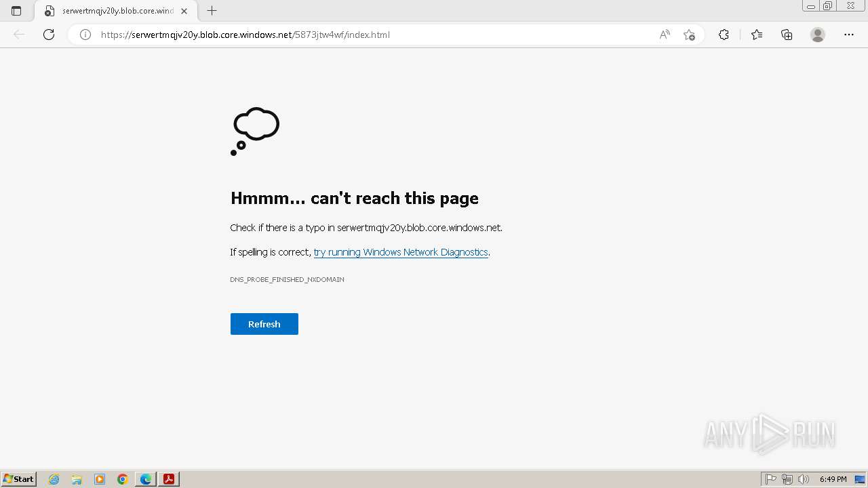Click try running Windows Network Diagnostics link
Viewport: 868px width, 488px height.
point(401,252)
